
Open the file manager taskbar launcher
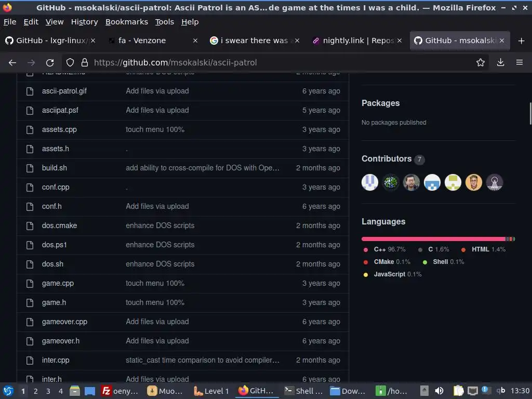[x=75, y=391]
